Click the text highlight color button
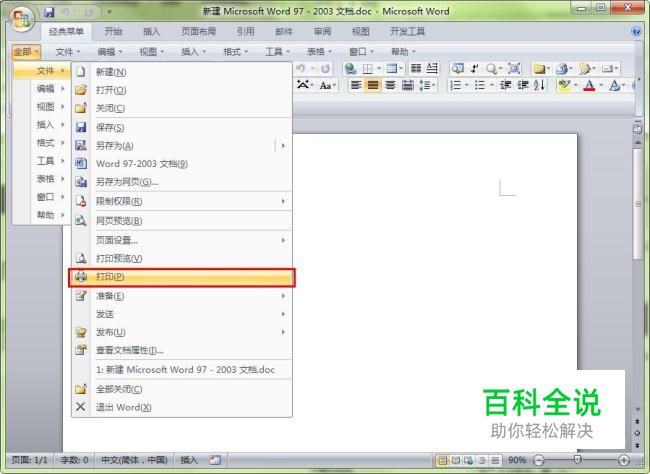This screenshot has width=650, height=474. (564, 85)
